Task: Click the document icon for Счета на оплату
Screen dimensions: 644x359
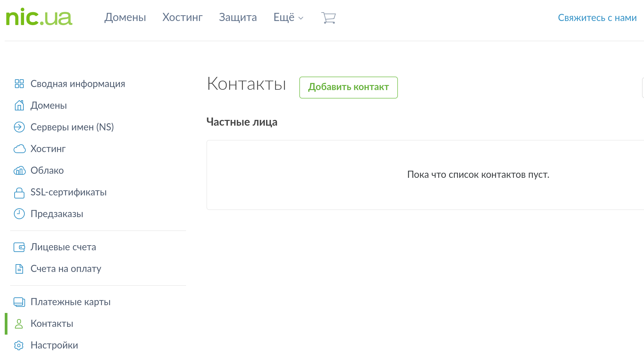Action: 19,269
